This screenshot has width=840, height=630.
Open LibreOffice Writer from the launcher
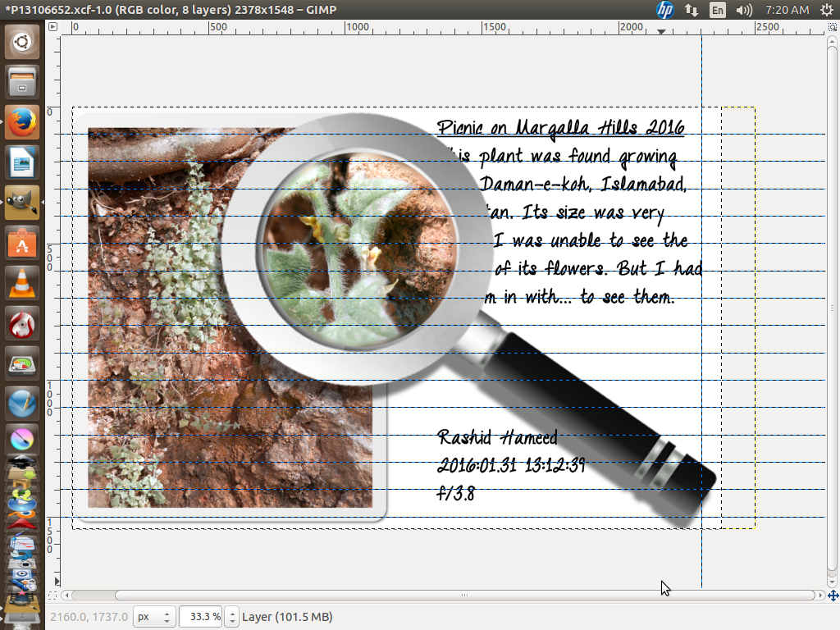pyautogui.click(x=22, y=162)
